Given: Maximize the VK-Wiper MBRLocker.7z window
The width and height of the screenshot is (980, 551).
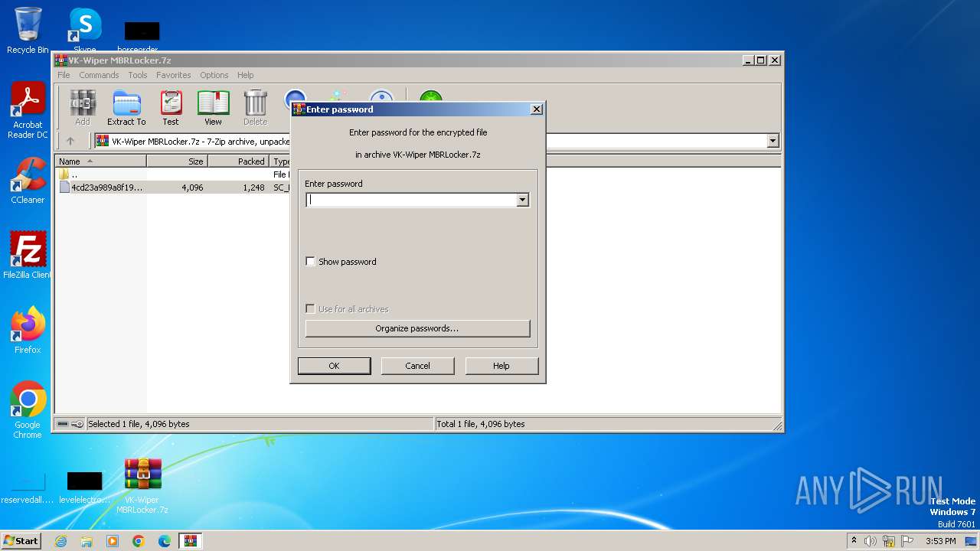Looking at the screenshot, I should [x=760, y=60].
